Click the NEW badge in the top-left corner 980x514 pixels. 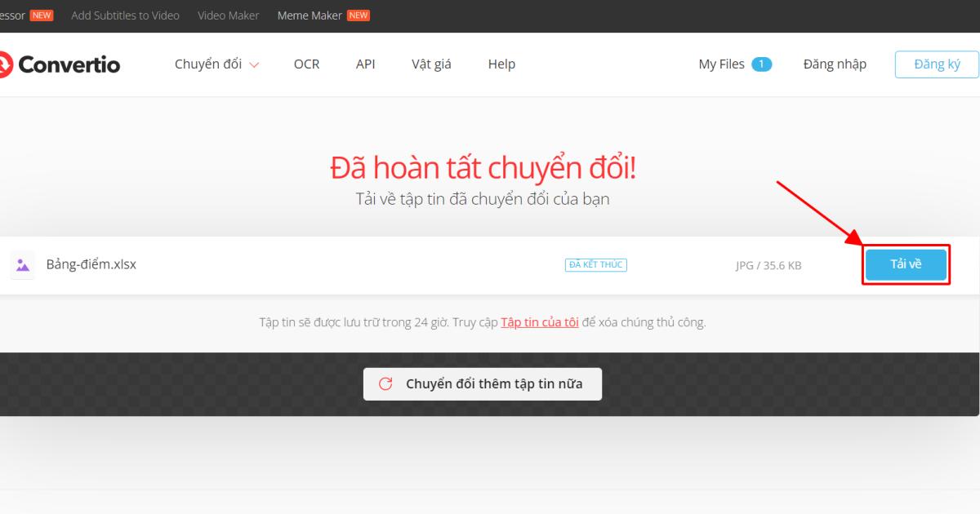click(40, 14)
